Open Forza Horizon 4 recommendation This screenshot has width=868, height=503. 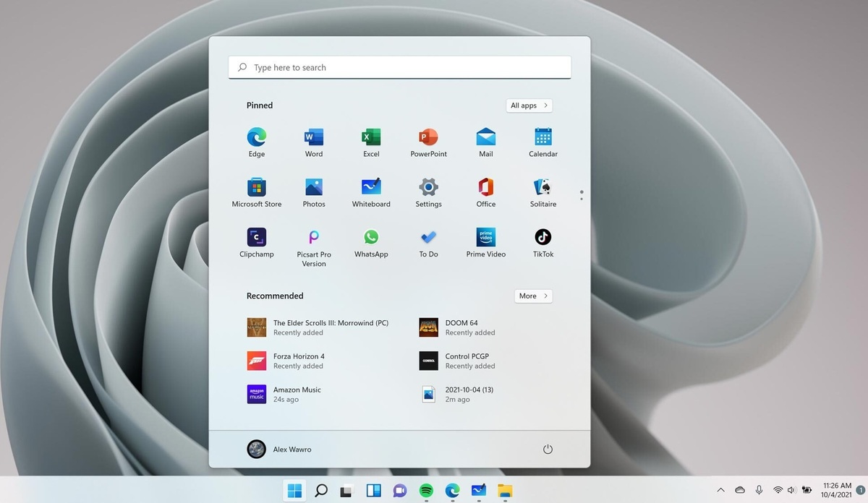(286, 361)
